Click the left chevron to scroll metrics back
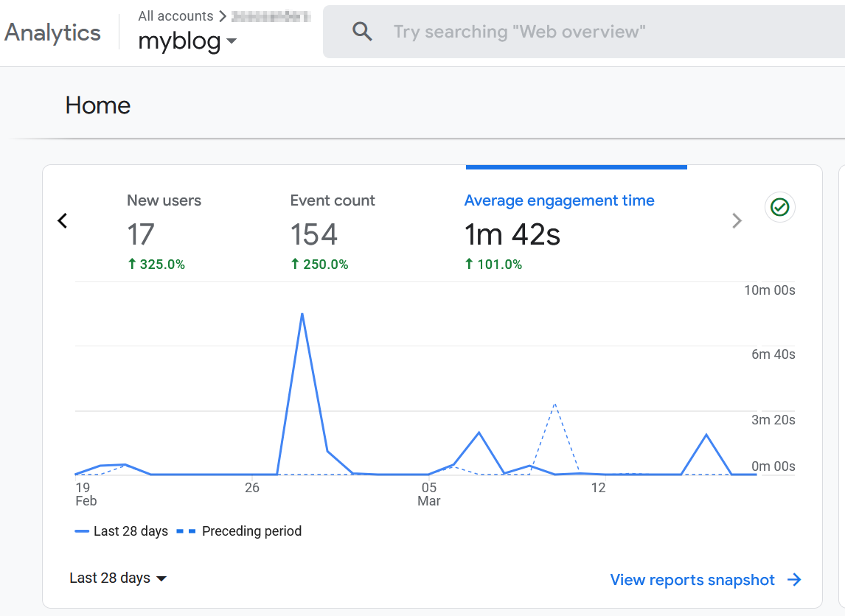The height and width of the screenshot is (616, 845). pyautogui.click(x=63, y=220)
